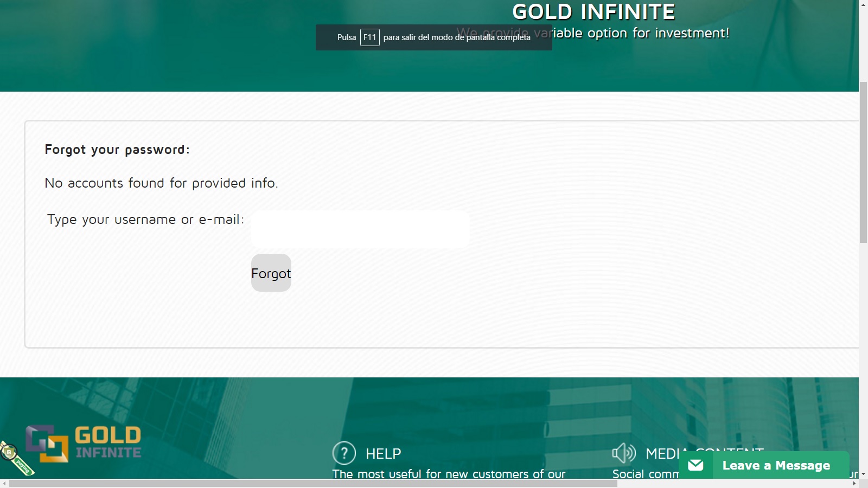Click the paying status badge icon
868x488 pixels.
(16, 459)
